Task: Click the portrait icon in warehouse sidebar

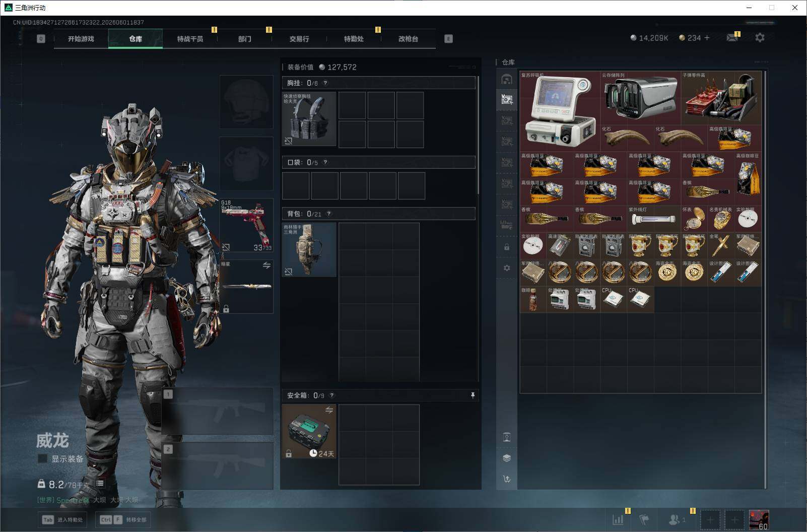Action: click(507, 437)
